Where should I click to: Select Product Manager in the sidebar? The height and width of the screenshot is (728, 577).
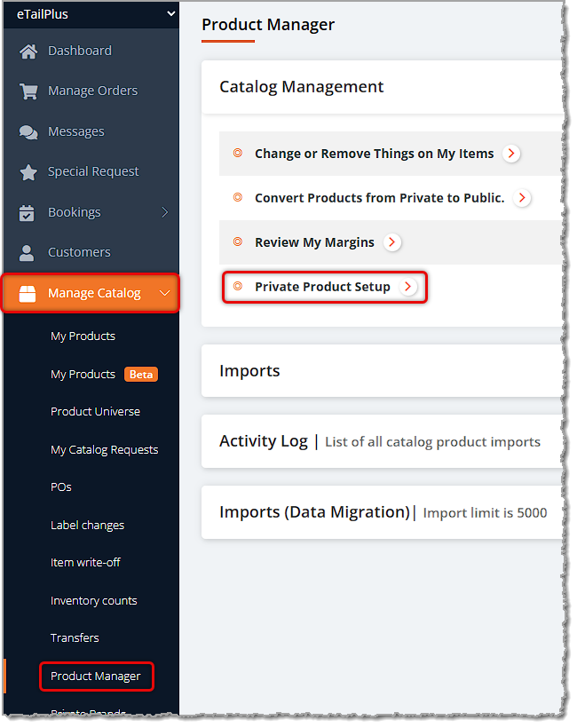(x=95, y=677)
